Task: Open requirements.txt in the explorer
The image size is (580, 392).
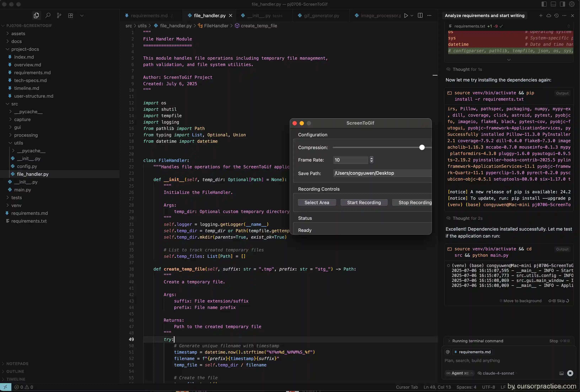Action: point(29,221)
